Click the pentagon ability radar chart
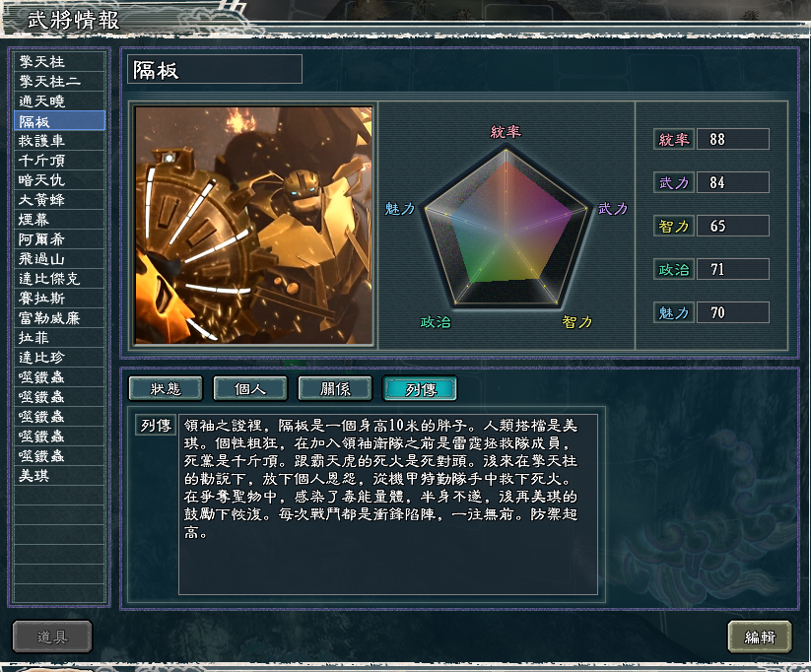811x672 pixels. (506, 228)
